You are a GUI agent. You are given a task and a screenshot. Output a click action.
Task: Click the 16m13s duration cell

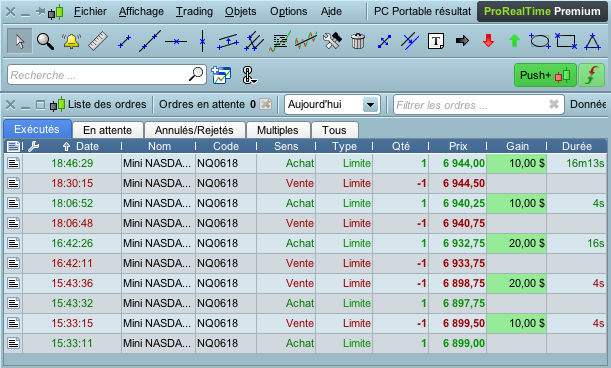[577, 163]
